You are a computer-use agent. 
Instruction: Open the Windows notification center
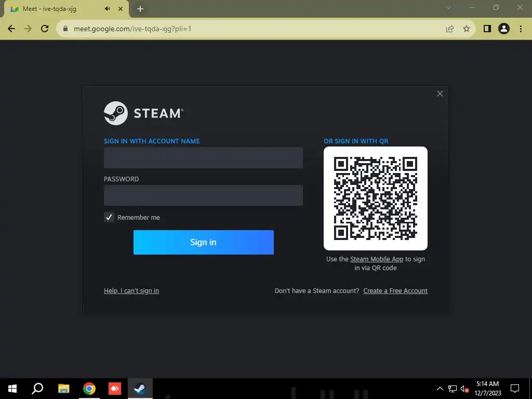(x=515, y=389)
